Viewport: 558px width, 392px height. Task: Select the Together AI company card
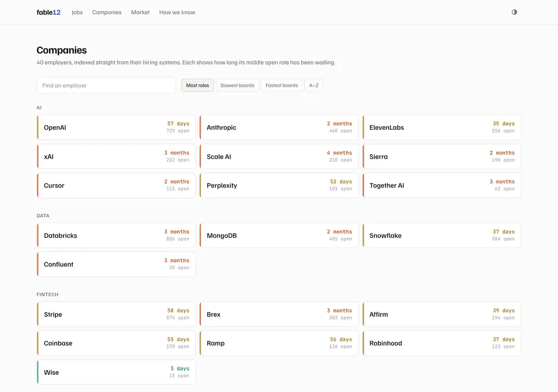point(442,185)
